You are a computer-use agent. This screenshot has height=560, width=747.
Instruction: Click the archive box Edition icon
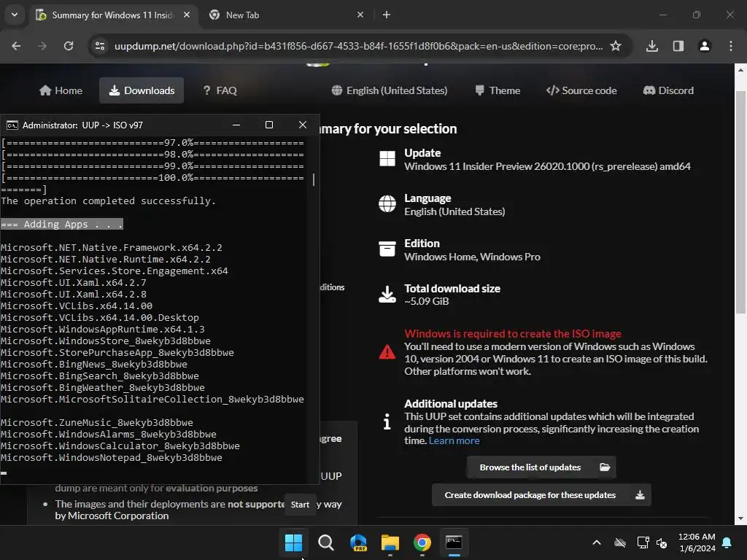click(x=387, y=249)
